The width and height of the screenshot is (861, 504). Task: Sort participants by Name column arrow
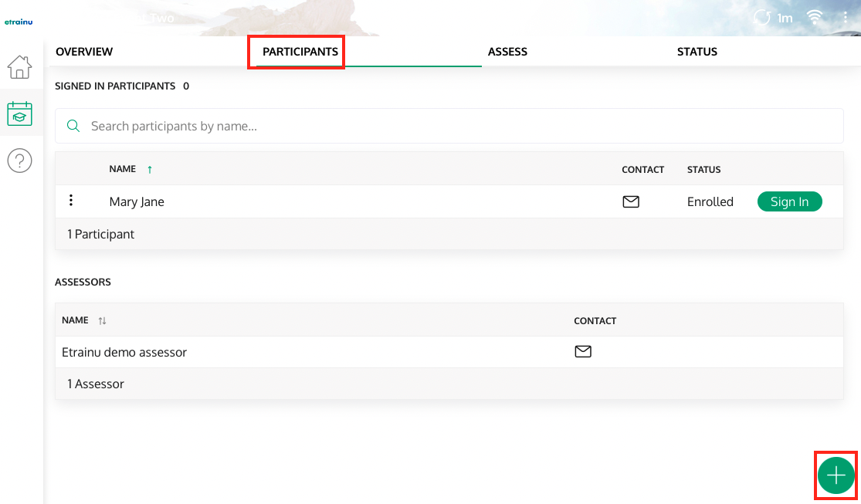pyautogui.click(x=150, y=170)
